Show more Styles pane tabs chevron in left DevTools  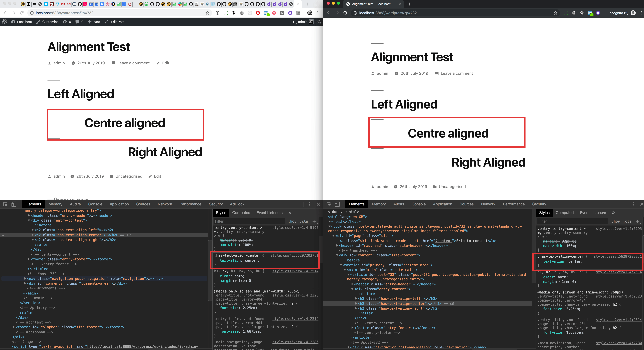point(290,213)
